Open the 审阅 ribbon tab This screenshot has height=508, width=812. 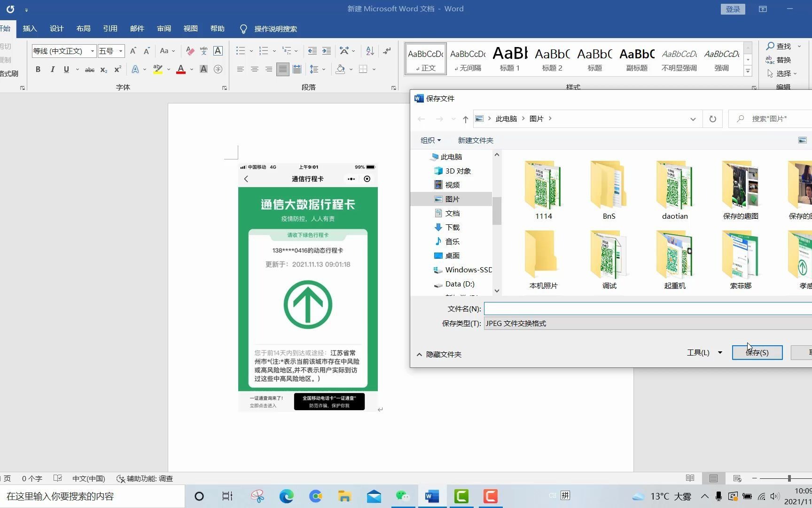point(164,29)
